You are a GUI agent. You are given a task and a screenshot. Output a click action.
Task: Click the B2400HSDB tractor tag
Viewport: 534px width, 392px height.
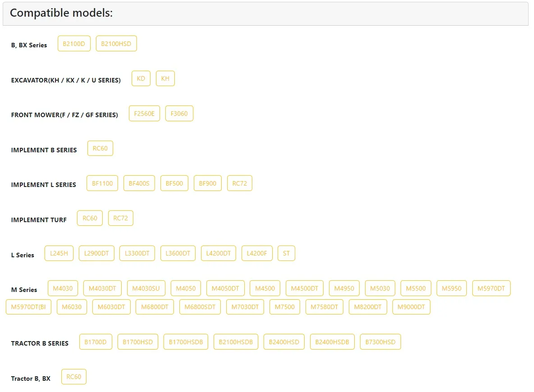(x=333, y=342)
